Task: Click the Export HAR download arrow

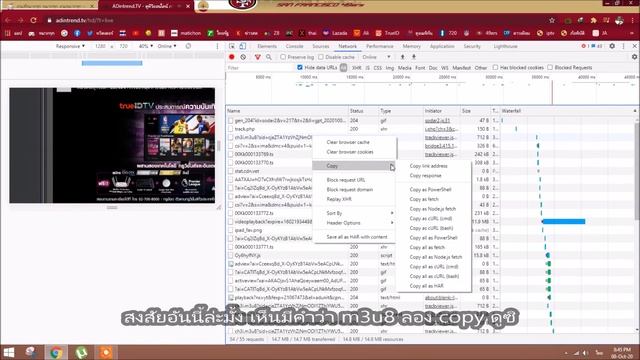Action: [414, 57]
